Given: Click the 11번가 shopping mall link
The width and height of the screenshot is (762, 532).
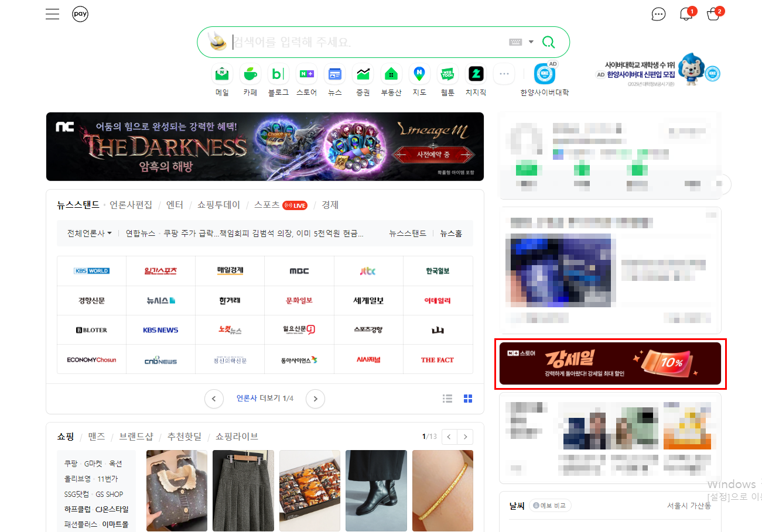Looking at the screenshot, I should 107,479.
